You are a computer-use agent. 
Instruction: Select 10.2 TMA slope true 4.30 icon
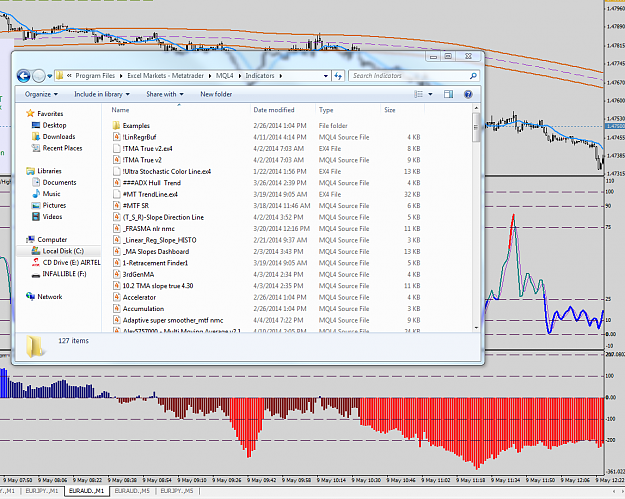(116, 286)
